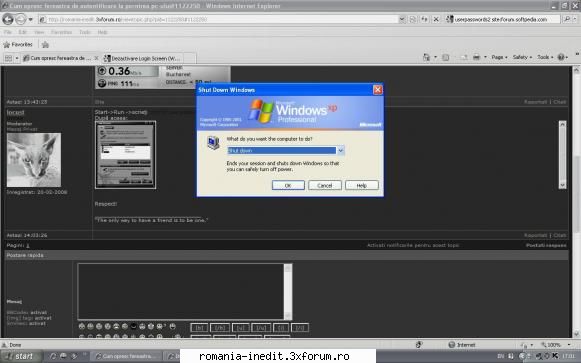Insert the black smiley emoticon
The image size is (581, 363).
[133, 326]
